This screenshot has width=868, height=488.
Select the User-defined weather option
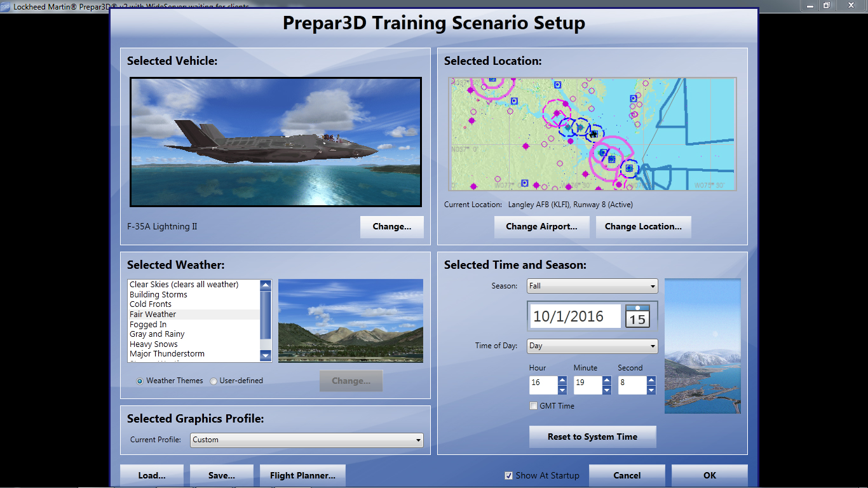[x=214, y=381]
